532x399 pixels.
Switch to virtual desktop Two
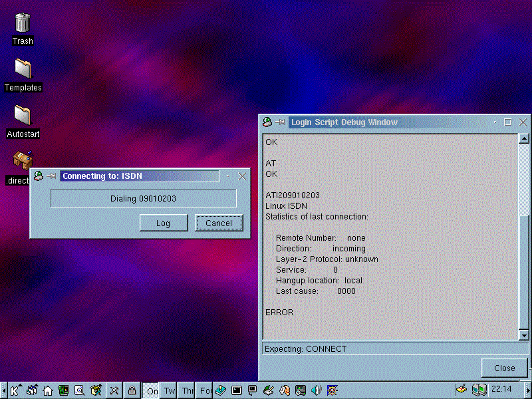[170, 390]
